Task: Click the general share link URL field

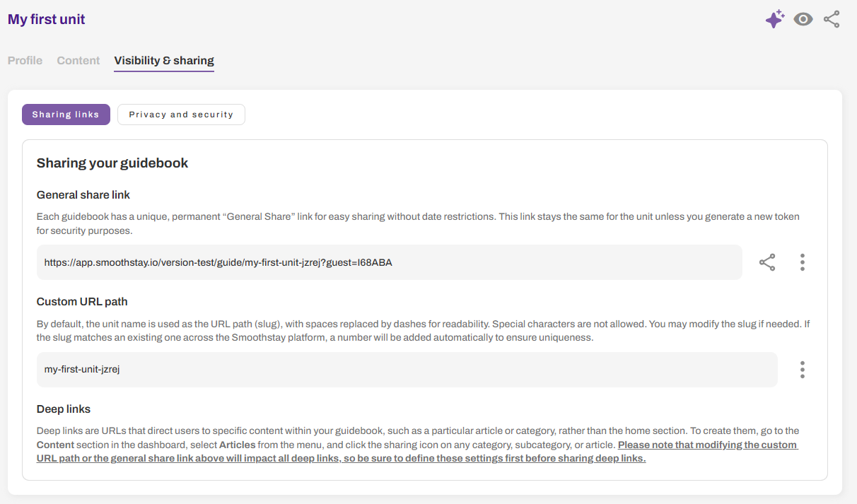Action: (x=389, y=263)
